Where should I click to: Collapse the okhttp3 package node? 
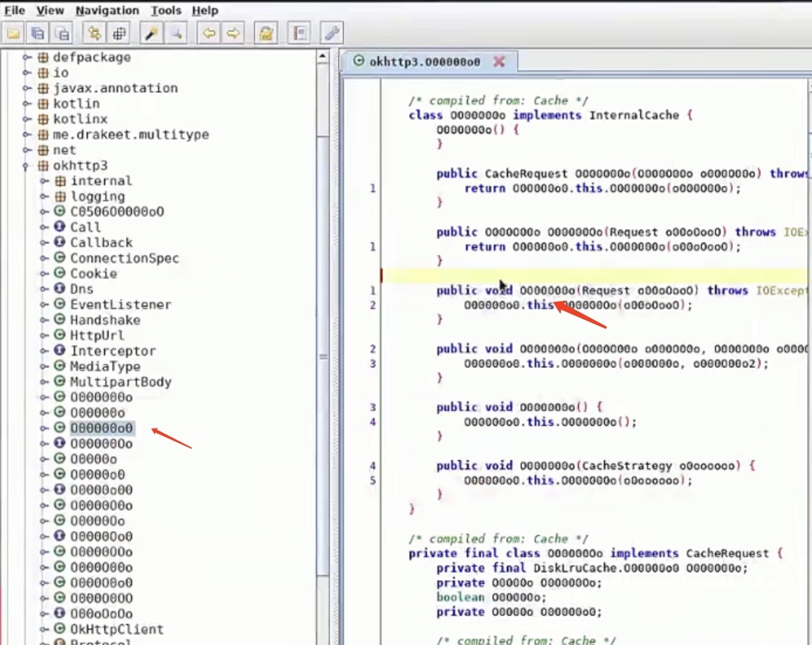click(26, 166)
